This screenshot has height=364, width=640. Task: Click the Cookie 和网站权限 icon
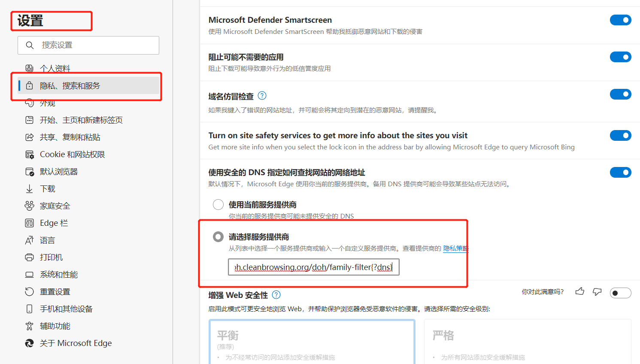(29, 154)
